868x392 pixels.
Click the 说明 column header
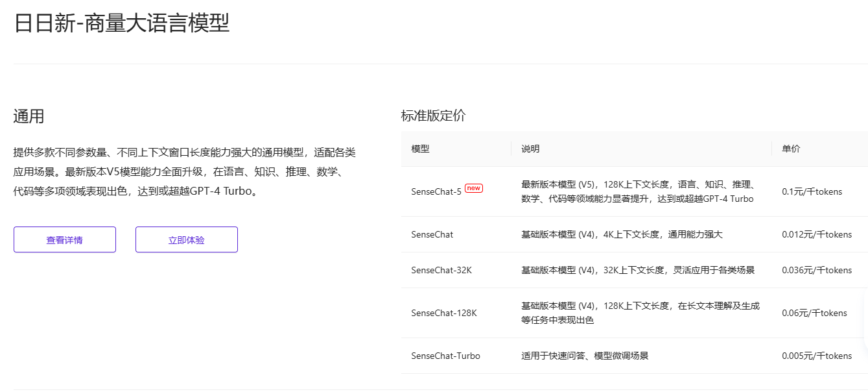click(x=530, y=149)
